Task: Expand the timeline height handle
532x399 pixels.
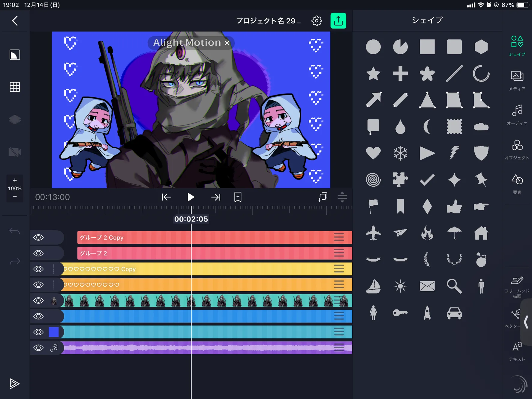Action: [x=342, y=197]
